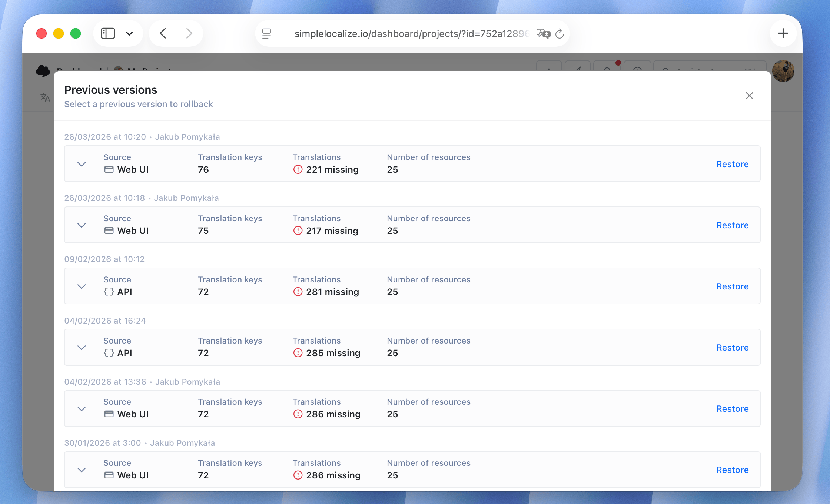The width and height of the screenshot is (830, 504).
Task: Click the profile avatar in the top corner
Action: click(784, 71)
